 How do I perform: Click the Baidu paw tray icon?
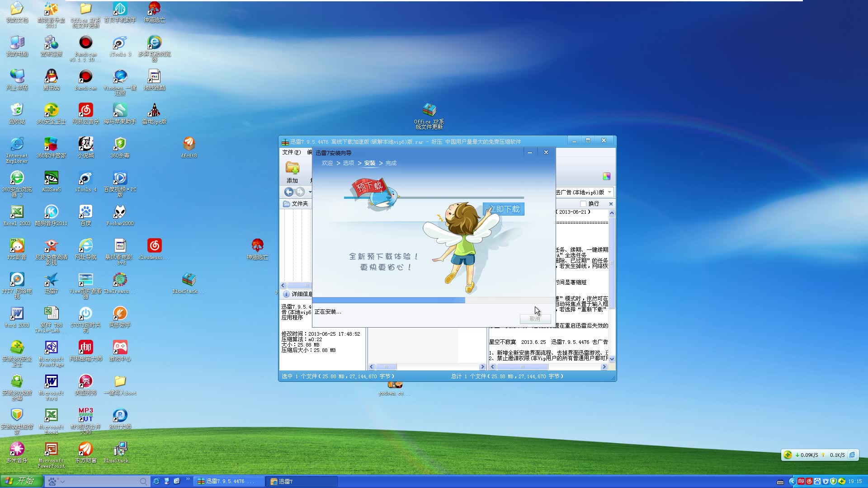(817, 481)
